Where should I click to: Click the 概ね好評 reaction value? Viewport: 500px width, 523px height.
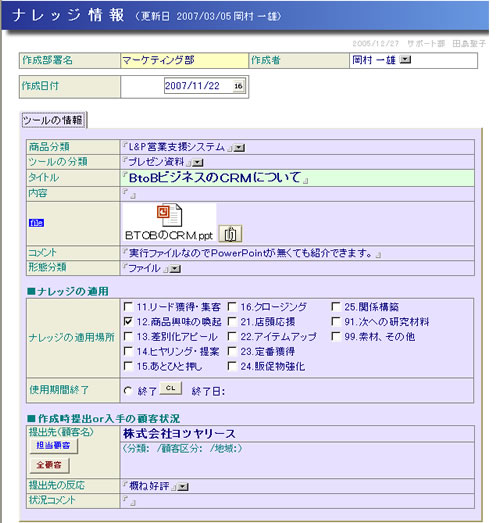pos(149,486)
